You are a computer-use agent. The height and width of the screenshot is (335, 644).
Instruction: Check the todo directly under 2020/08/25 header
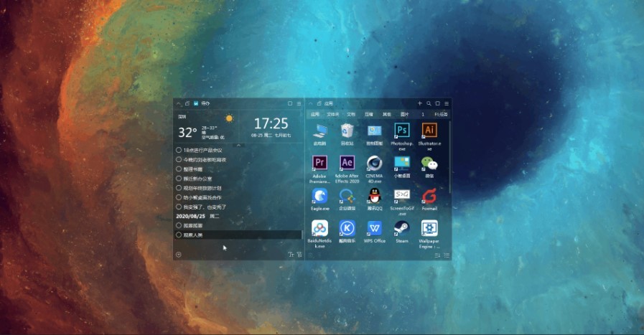click(x=179, y=225)
